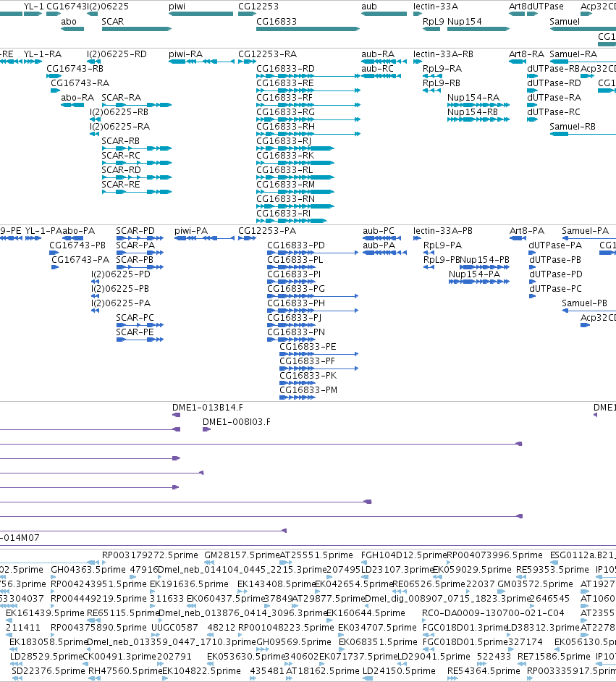Viewport: 616px width, 682px height.
Task: Click protein lectin-33A-PB label
Action: point(442,231)
